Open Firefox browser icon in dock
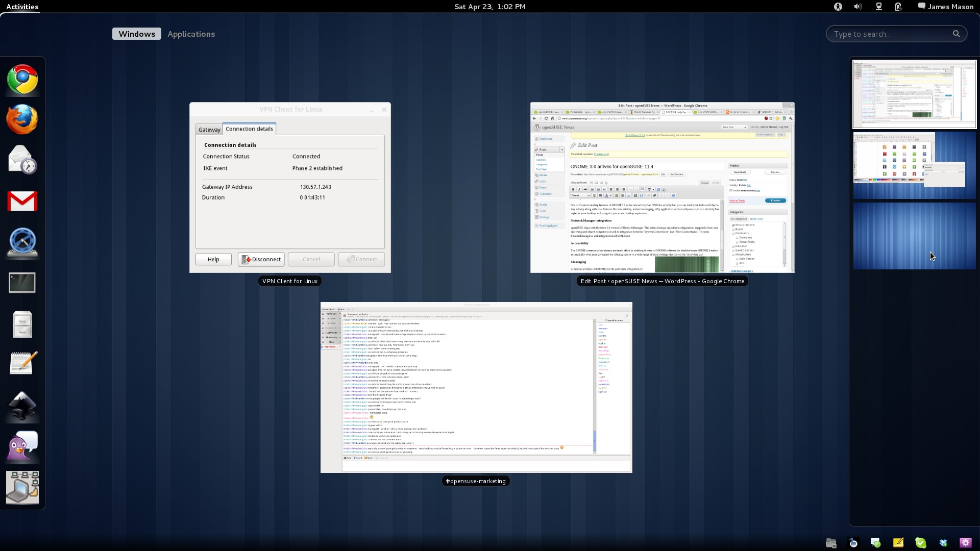 coord(22,120)
